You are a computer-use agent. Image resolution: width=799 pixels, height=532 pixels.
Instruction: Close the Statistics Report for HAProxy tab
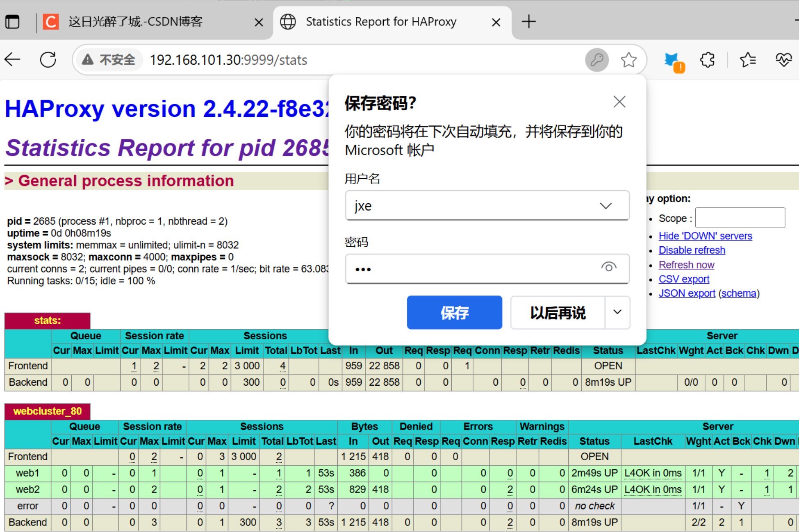[496, 22]
